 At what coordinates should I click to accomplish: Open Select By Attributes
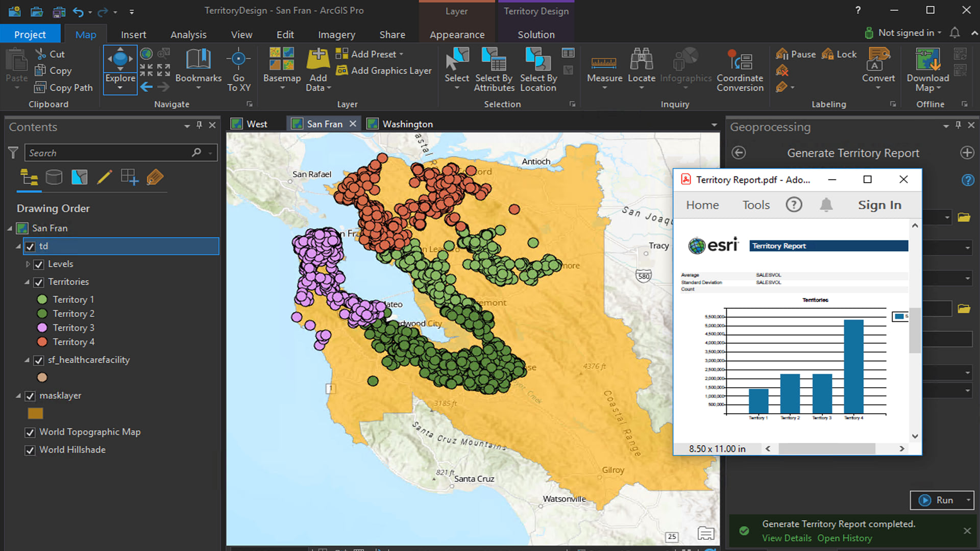(x=493, y=70)
